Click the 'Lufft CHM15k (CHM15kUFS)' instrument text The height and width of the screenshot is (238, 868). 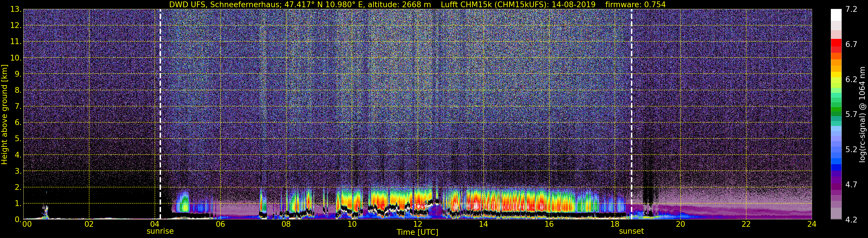(495, 5)
